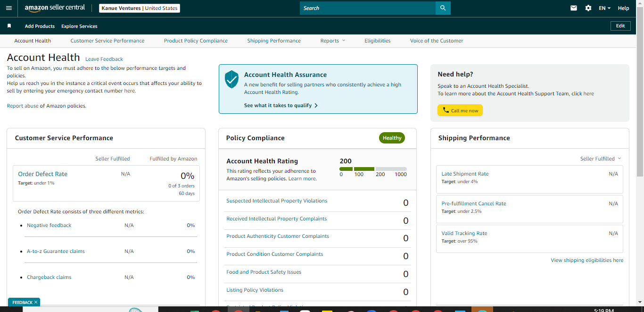
Task: Open the settings gear icon
Action: pos(588,8)
